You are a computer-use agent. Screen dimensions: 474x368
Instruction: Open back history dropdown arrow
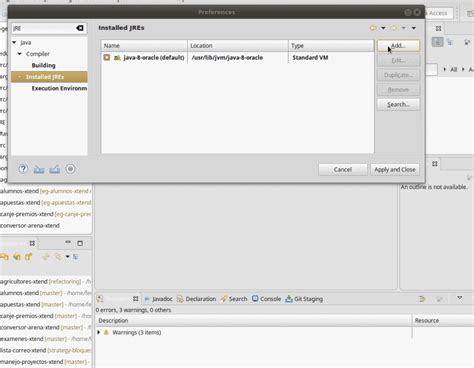click(383, 28)
